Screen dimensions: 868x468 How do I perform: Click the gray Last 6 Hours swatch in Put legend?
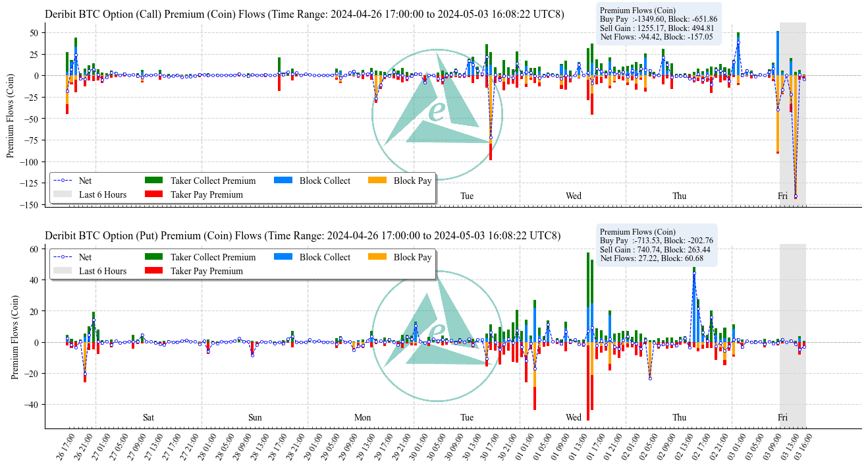pos(62,272)
